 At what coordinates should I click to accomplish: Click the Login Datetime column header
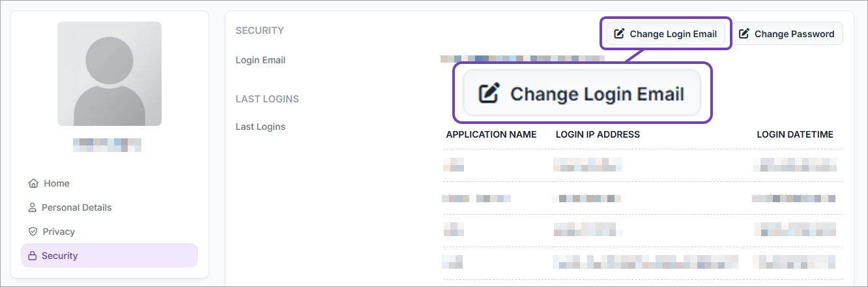(x=795, y=134)
